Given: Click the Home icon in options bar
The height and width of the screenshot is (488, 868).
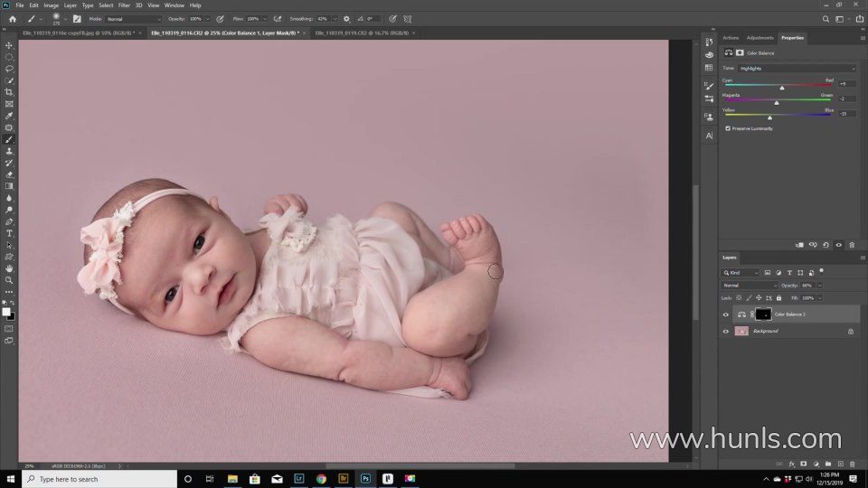Looking at the screenshot, I should click(12, 18).
